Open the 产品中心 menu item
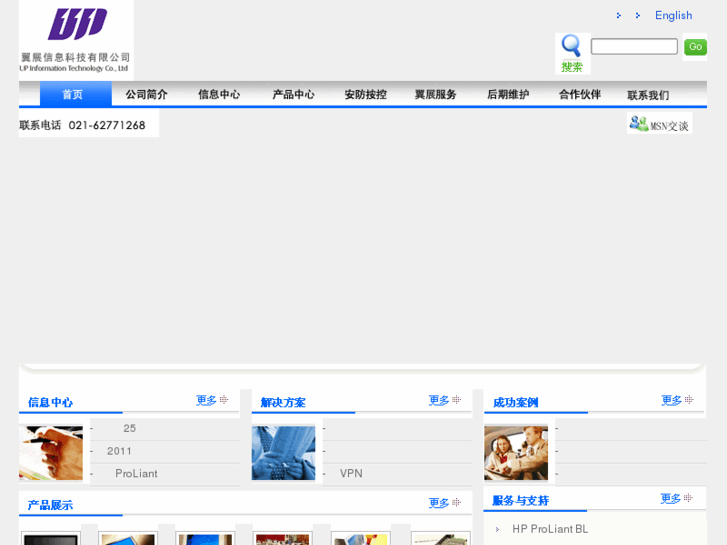The height and width of the screenshot is (545, 727). tap(293, 95)
